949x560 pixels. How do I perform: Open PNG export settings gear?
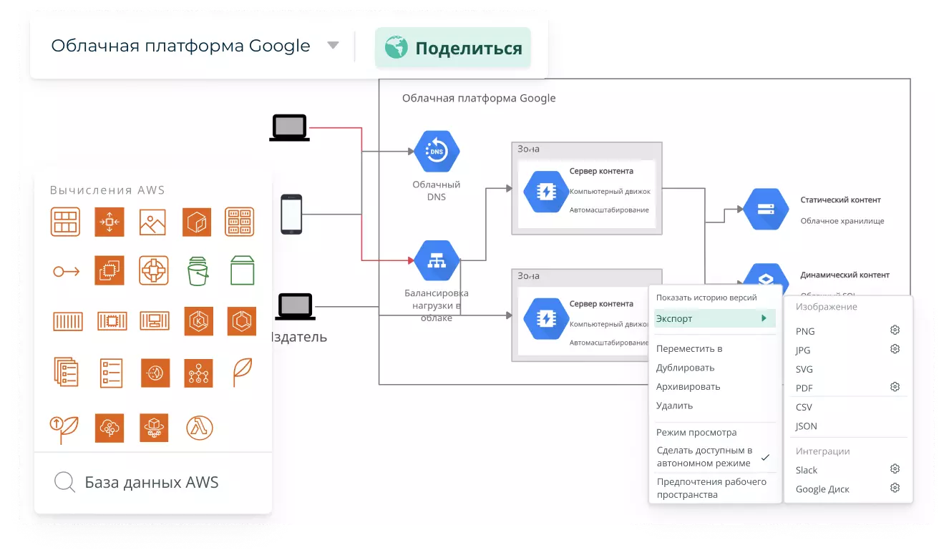click(x=895, y=330)
